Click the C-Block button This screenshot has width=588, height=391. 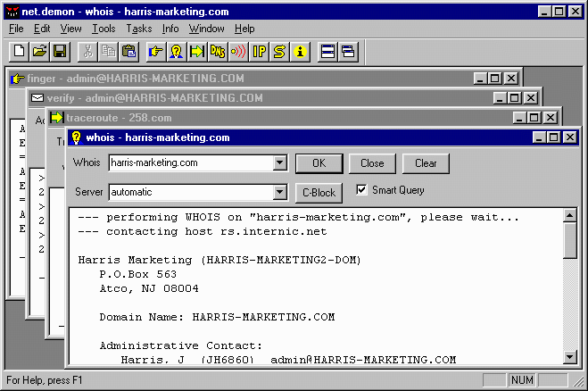[319, 193]
